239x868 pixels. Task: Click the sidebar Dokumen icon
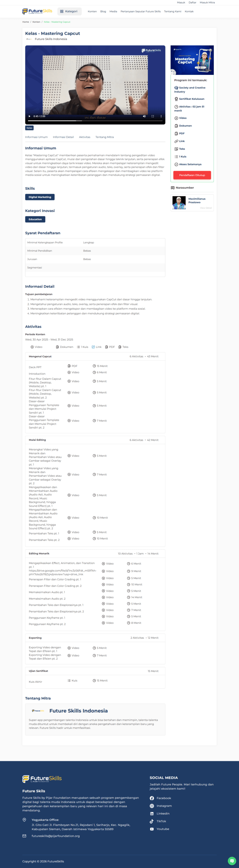176,126
